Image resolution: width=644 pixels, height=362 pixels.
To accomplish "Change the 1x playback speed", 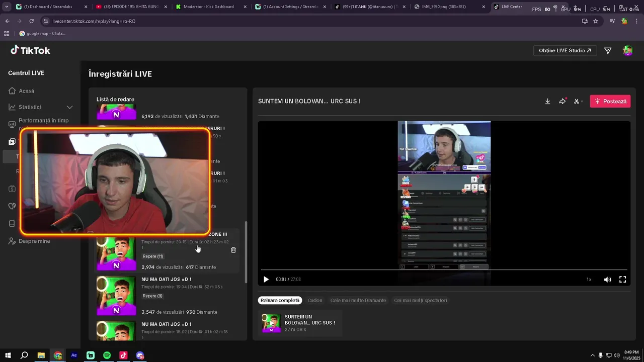I will click(x=589, y=280).
